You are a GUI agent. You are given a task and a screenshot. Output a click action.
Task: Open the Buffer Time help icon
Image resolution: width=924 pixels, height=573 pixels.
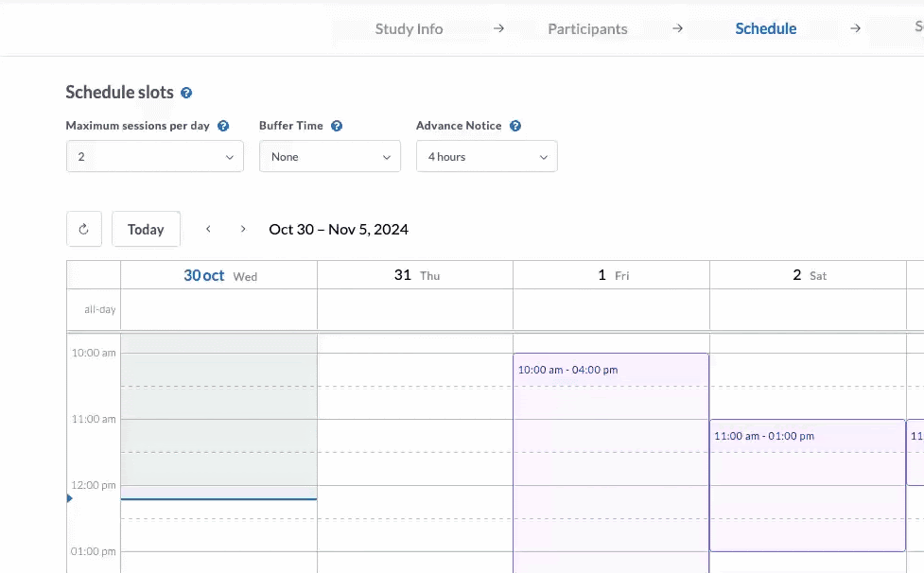(339, 125)
